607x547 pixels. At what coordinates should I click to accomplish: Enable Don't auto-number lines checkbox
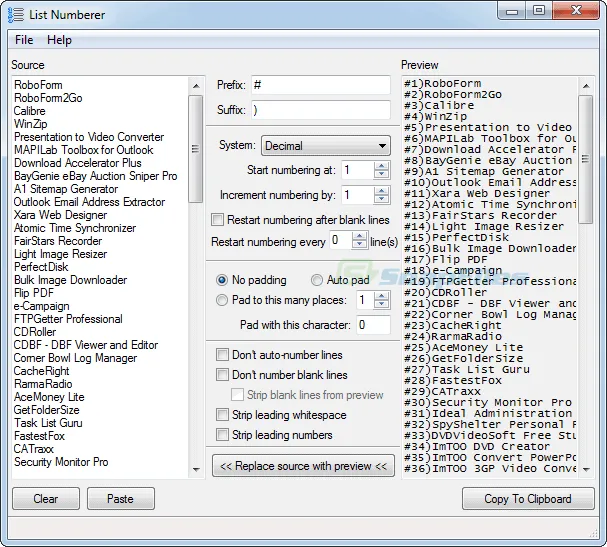pos(222,355)
